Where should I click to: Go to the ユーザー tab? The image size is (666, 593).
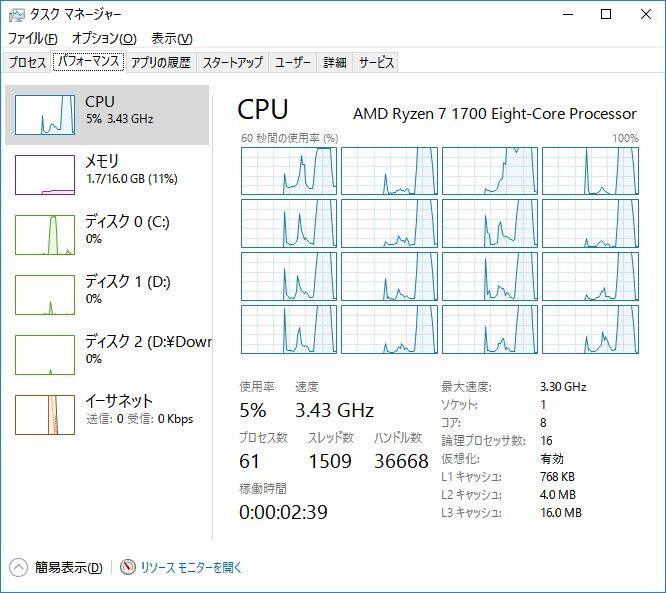(293, 62)
